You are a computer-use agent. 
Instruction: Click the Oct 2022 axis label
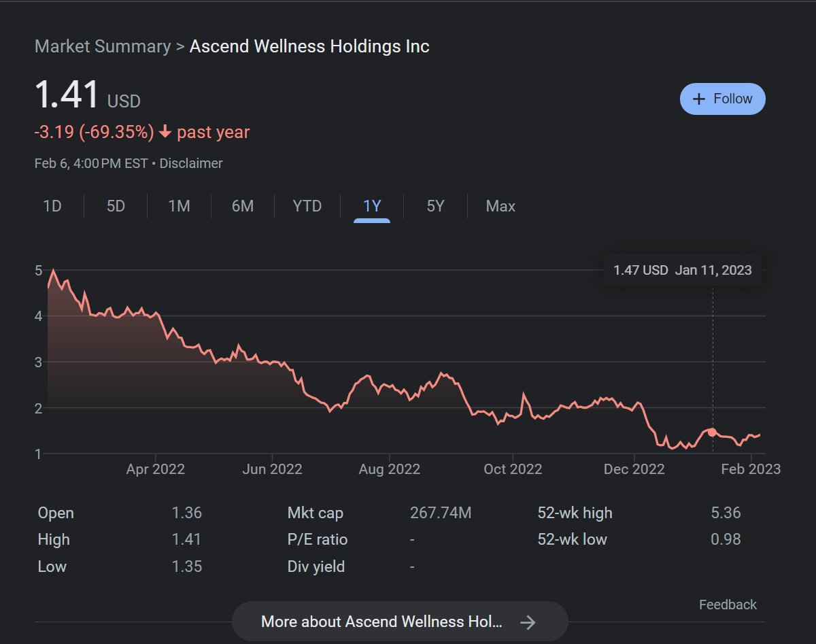pyautogui.click(x=513, y=469)
